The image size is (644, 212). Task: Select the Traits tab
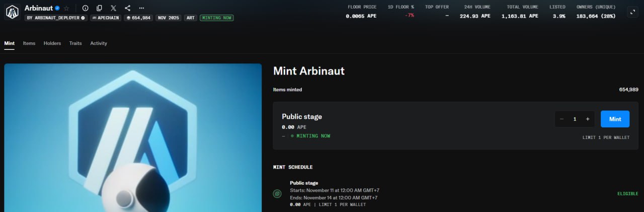(x=75, y=43)
